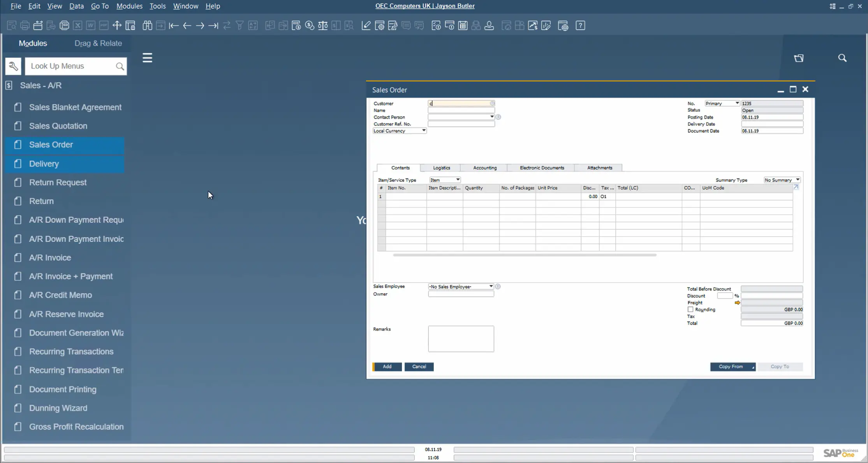Jump to last data record icon
868x463 pixels.
213,26
